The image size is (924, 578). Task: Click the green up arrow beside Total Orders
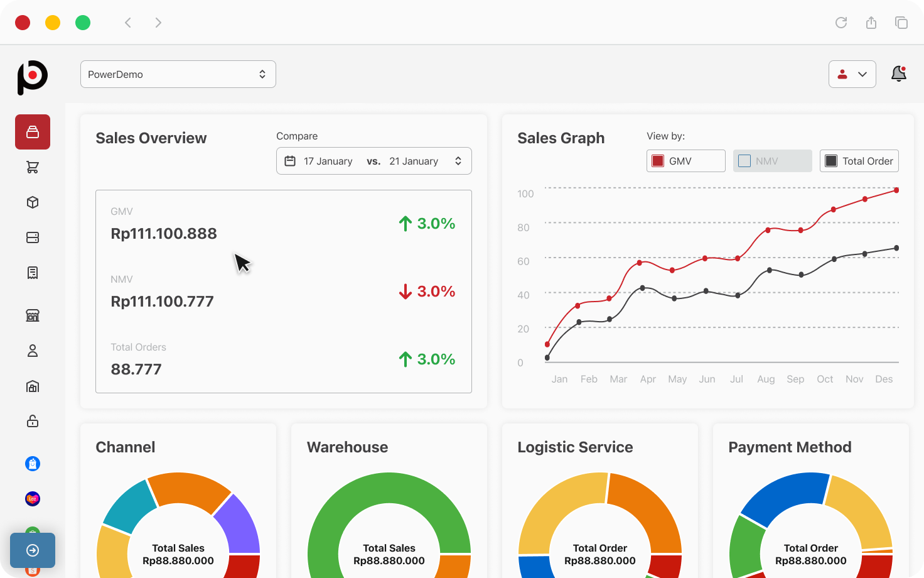(x=406, y=359)
